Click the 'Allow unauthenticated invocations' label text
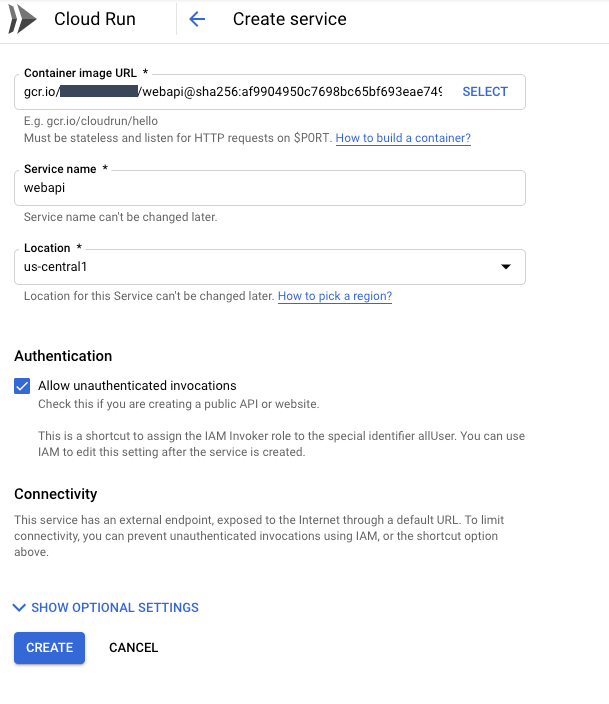The width and height of the screenshot is (609, 704). coord(137,386)
